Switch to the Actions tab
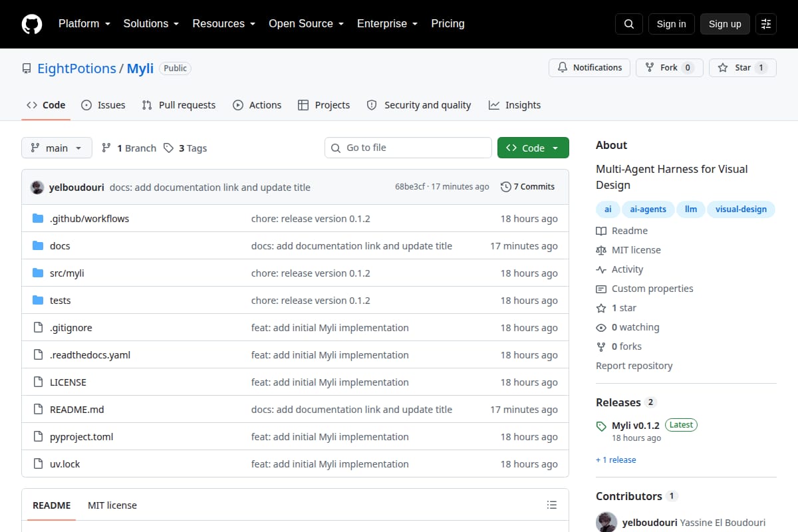 pyautogui.click(x=257, y=105)
